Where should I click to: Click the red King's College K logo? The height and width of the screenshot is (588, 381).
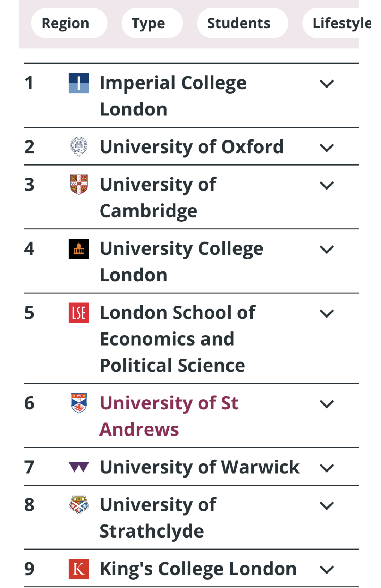coord(79,569)
